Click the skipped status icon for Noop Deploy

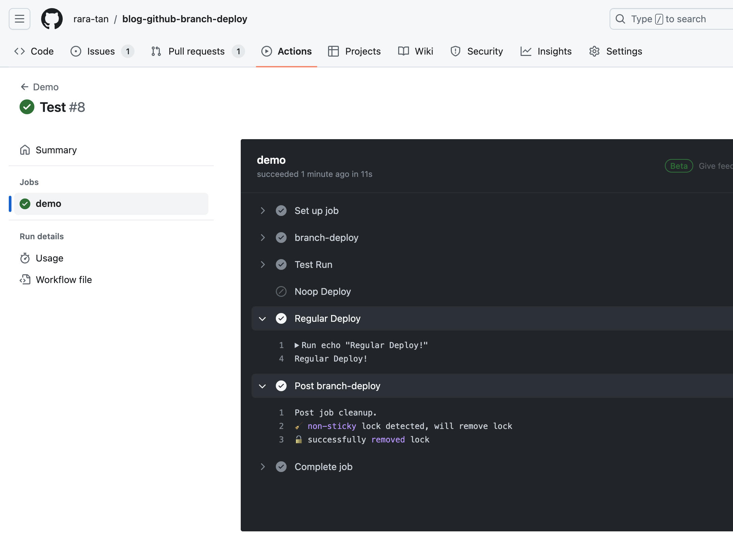click(281, 291)
